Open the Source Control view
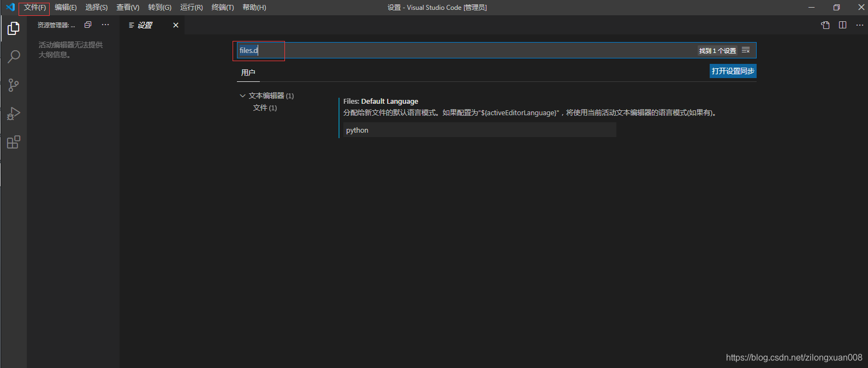The height and width of the screenshot is (368, 868). 14,85
